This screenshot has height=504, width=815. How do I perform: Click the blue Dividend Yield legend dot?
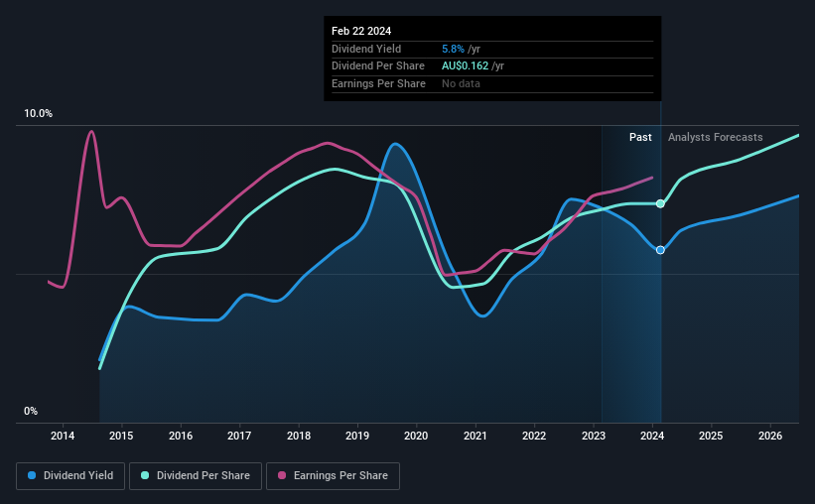32,475
